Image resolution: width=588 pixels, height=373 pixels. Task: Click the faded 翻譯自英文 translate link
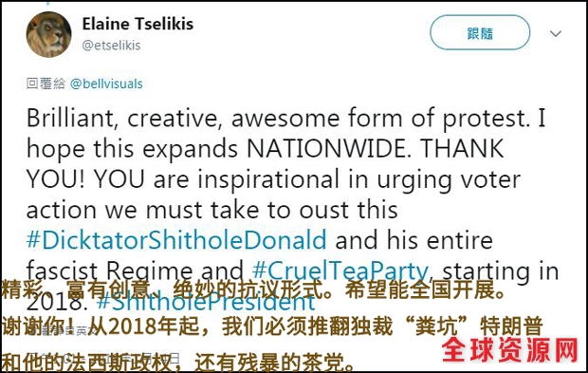(x=60, y=331)
